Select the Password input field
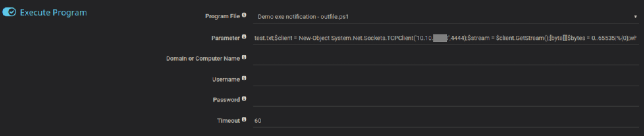 (x=446, y=100)
